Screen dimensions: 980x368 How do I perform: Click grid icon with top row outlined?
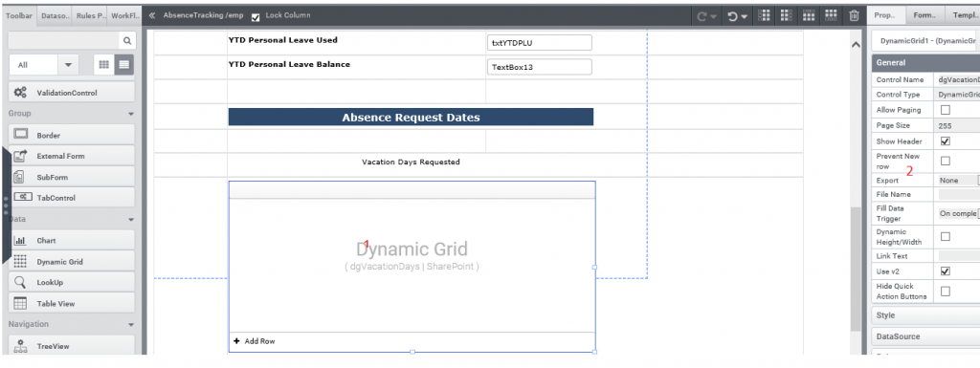(809, 15)
